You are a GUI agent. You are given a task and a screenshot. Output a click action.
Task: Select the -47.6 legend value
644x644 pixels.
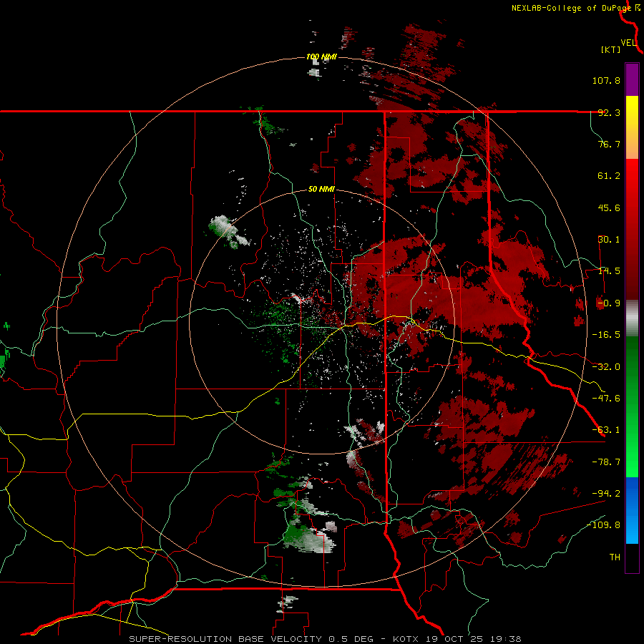606,399
